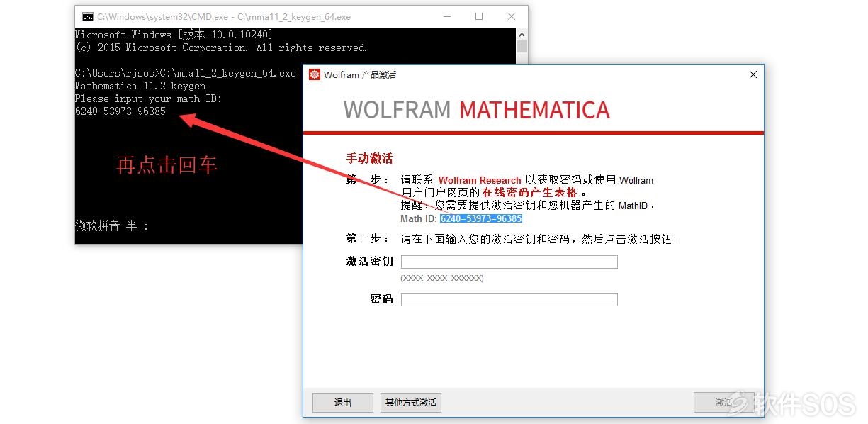Focus the 密码 input field
Image resolution: width=868 pixels, height=424 pixels.
tap(509, 299)
